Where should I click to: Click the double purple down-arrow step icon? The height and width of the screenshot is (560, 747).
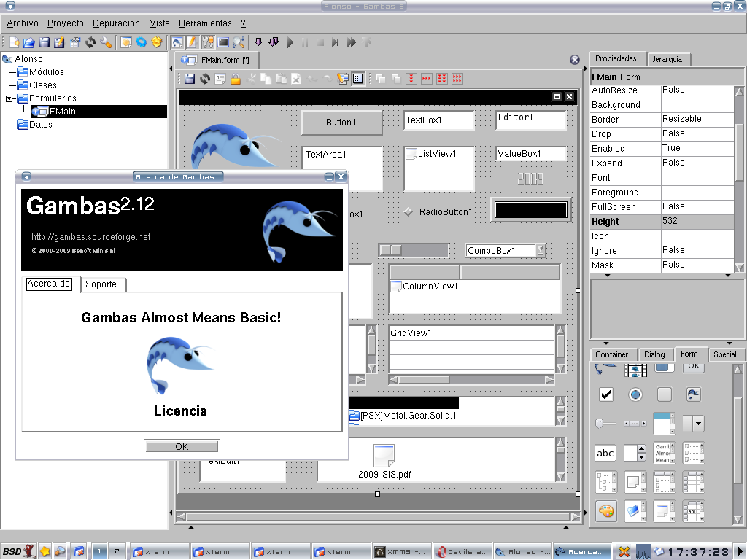(x=274, y=42)
